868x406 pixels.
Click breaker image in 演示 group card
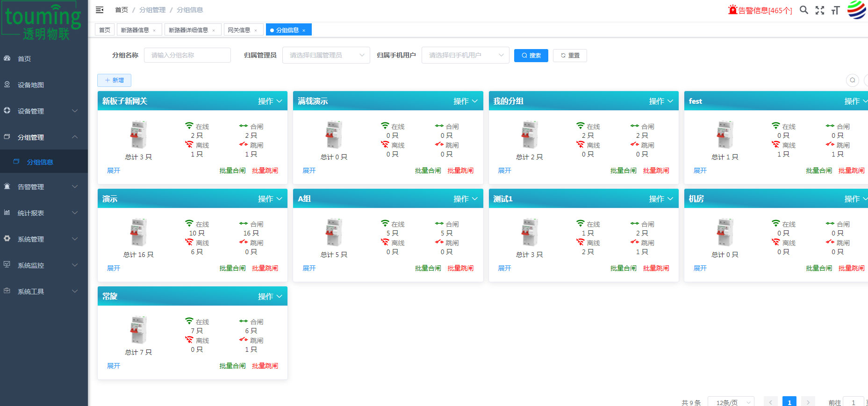[138, 232]
